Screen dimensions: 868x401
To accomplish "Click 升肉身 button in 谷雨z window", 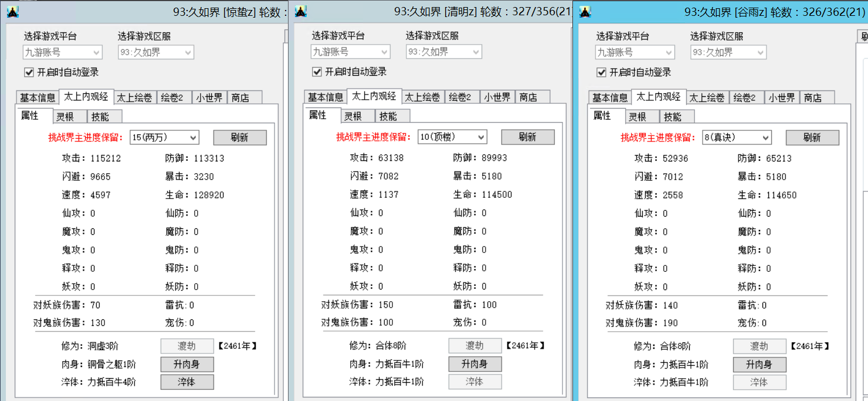I will (x=759, y=364).
